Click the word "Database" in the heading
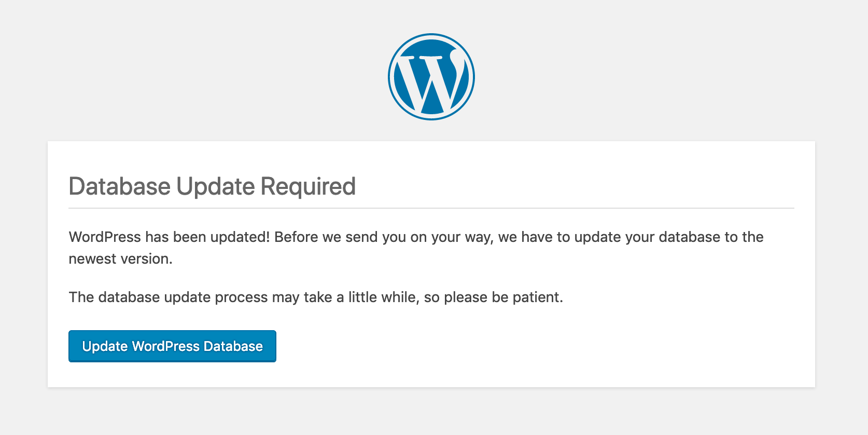Image resolution: width=868 pixels, height=435 pixels. [119, 186]
